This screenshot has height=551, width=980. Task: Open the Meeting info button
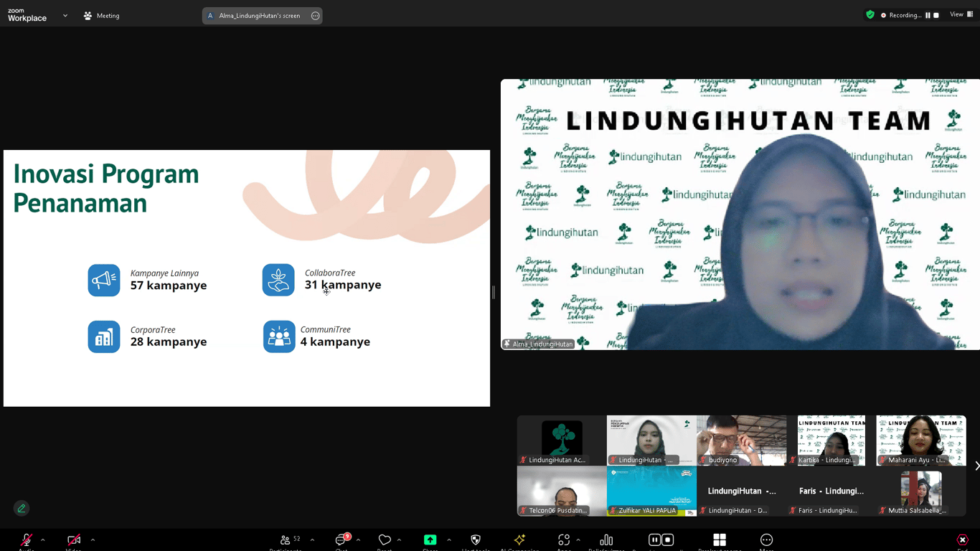[x=101, y=16]
